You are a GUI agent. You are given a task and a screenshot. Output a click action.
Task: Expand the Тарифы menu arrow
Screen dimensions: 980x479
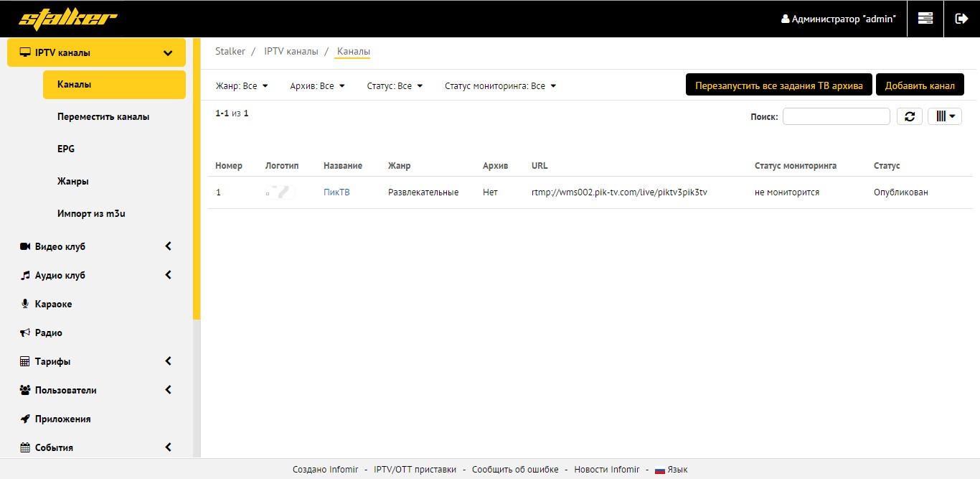click(x=169, y=361)
